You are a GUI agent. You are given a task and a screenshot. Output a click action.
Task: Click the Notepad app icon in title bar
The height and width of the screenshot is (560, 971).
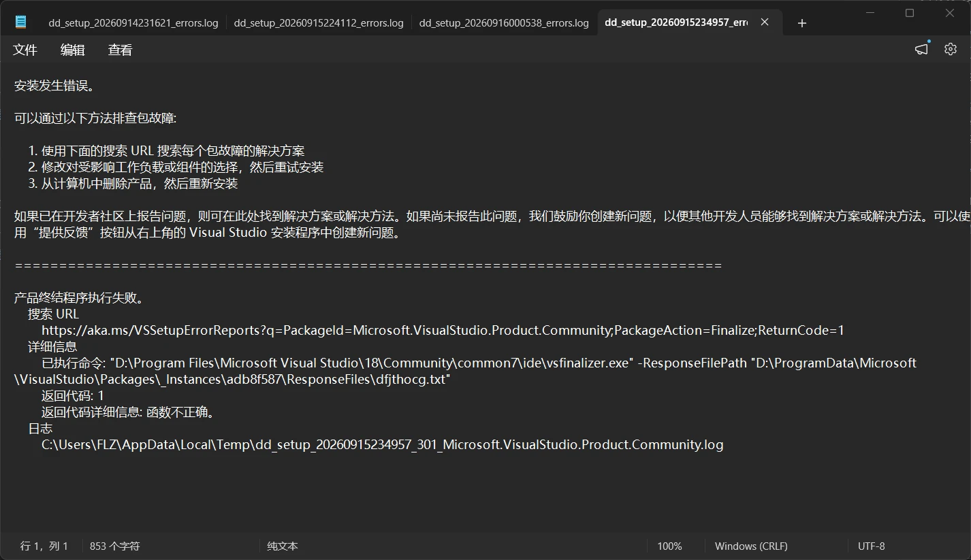click(x=21, y=22)
